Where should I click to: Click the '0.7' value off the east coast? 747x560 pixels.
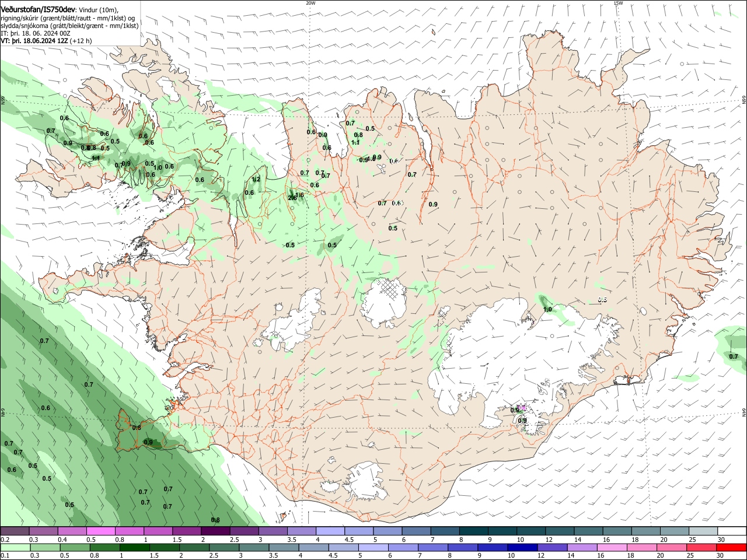click(x=733, y=356)
